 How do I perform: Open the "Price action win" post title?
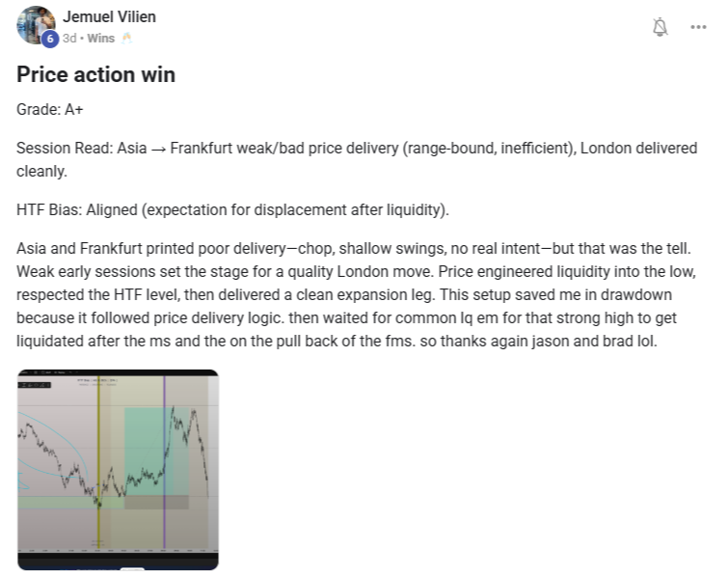(x=96, y=74)
